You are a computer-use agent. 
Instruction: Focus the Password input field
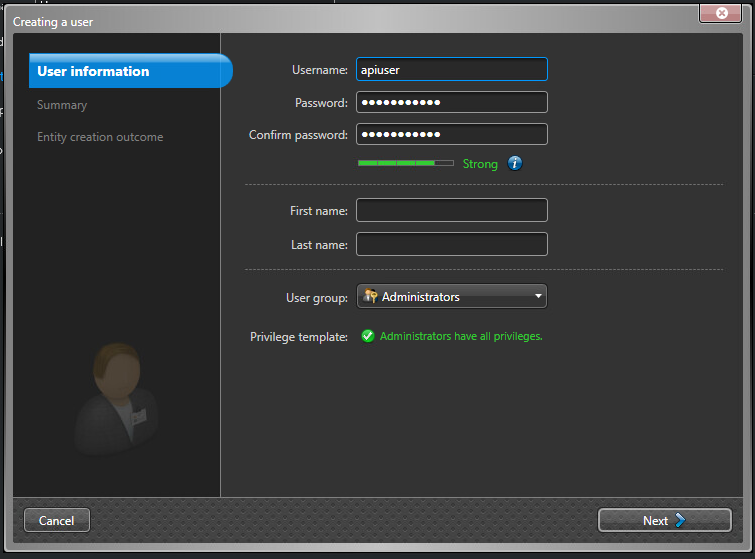pyautogui.click(x=452, y=102)
